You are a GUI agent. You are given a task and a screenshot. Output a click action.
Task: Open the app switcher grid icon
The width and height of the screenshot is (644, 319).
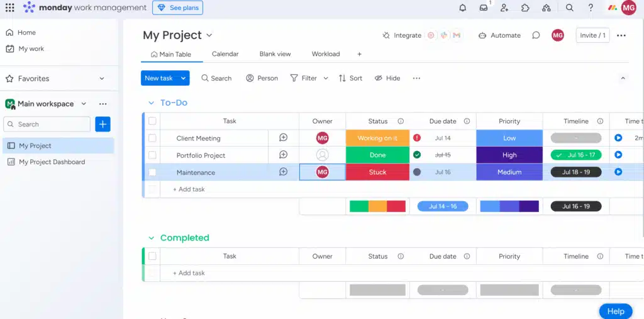coord(9,8)
